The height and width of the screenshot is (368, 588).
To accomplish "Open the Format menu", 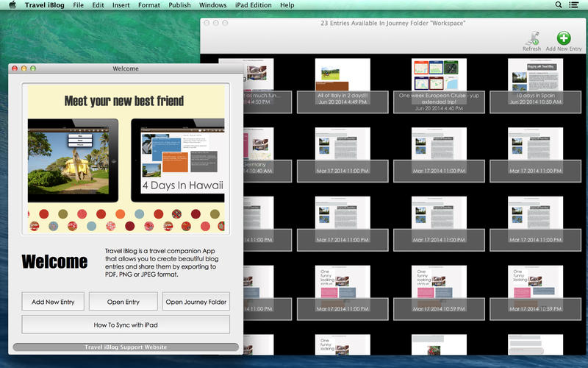I will [149, 5].
